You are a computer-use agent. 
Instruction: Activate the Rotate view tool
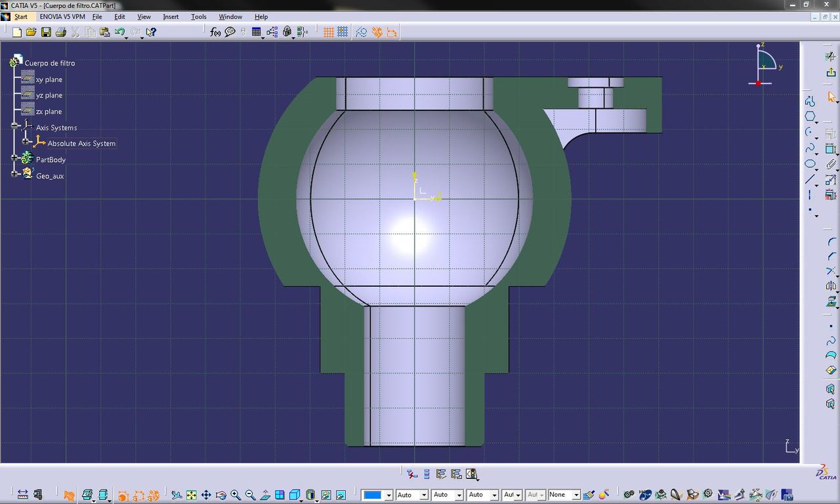(220, 495)
